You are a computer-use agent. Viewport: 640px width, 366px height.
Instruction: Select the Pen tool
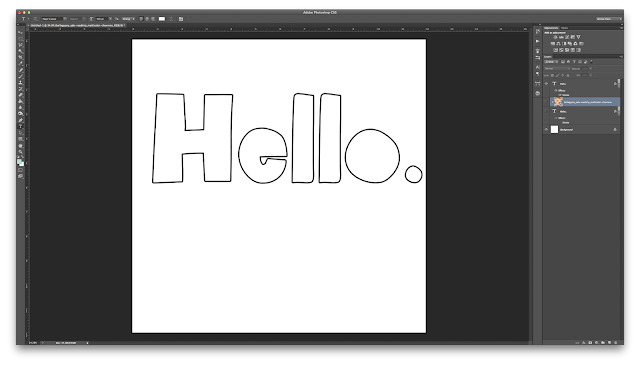pos(21,120)
